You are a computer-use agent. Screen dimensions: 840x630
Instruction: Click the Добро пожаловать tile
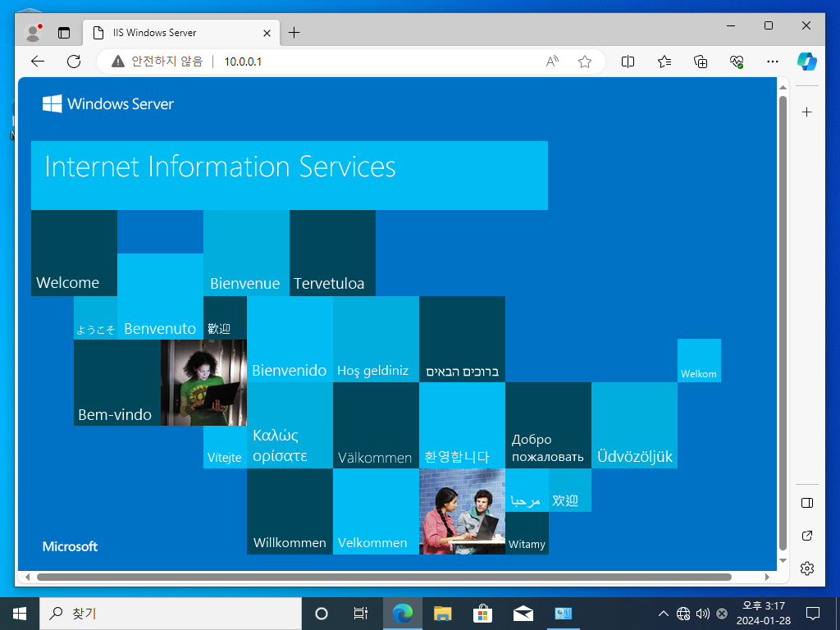[549, 426]
